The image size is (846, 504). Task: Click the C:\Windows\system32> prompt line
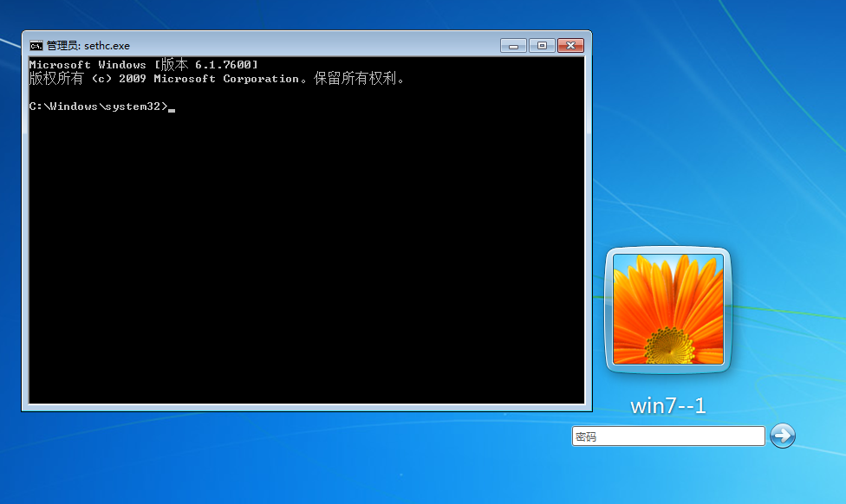click(x=102, y=107)
